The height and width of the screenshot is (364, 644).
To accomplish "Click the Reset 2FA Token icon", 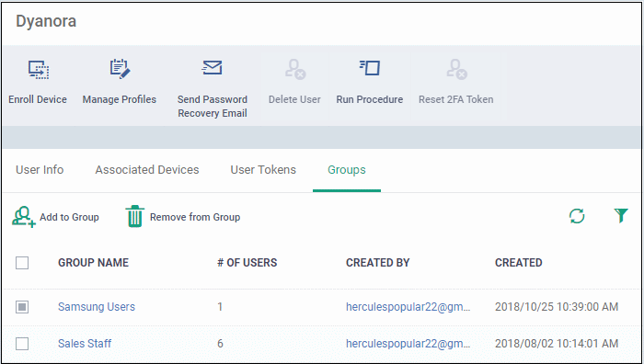I will tap(456, 69).
